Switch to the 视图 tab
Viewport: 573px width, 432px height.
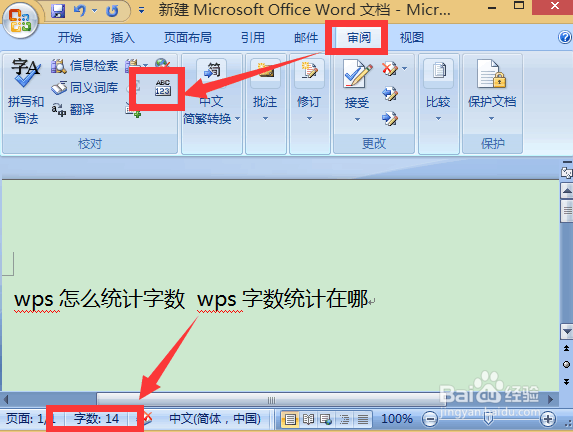click(x=412, y=37)
